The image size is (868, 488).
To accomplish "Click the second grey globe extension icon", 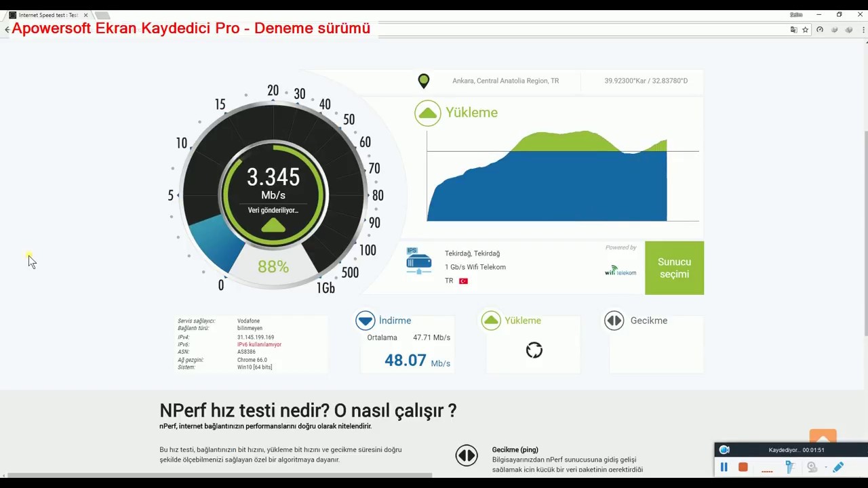I will tap(848, 30).
